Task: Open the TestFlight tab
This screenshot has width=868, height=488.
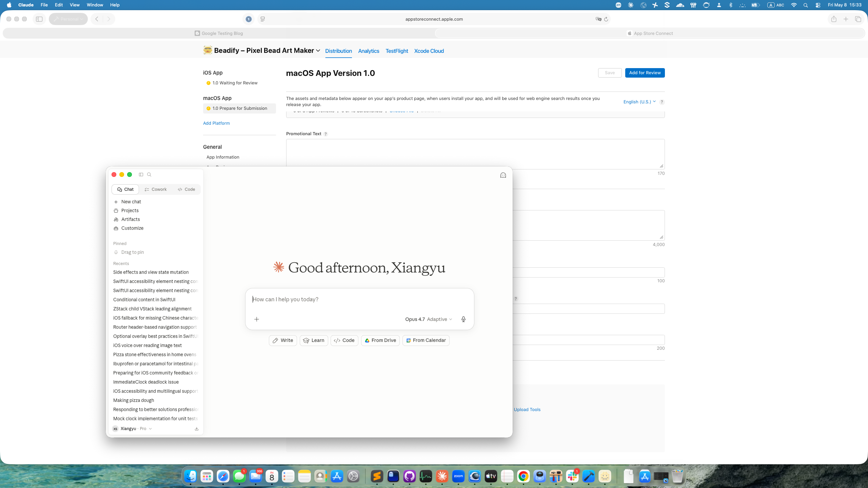Action: pyautogui.click(x=397, y=51)
